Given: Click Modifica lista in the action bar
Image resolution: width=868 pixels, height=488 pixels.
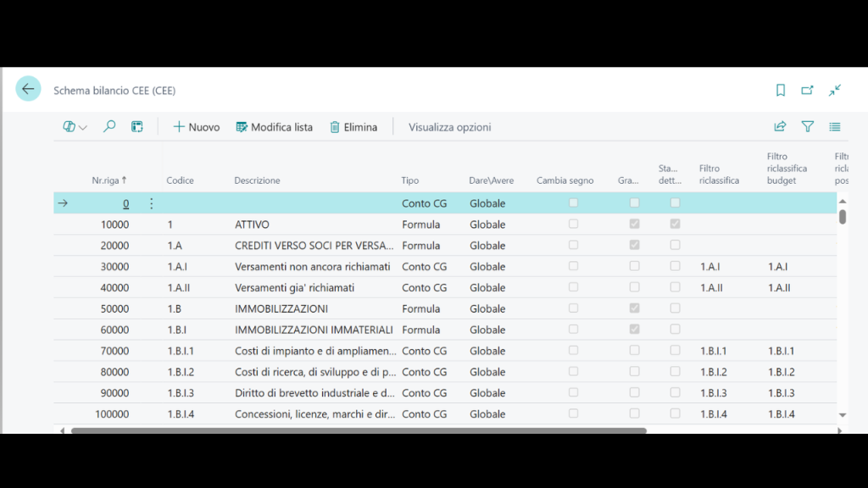Looking at the screenshot, I should coord(274,127).
